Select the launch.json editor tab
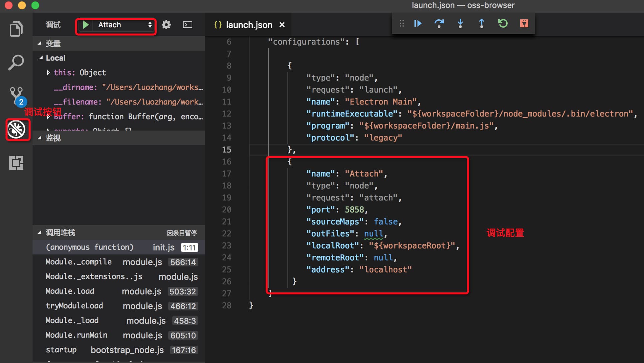The image size is (644, 363). point(248,25)
